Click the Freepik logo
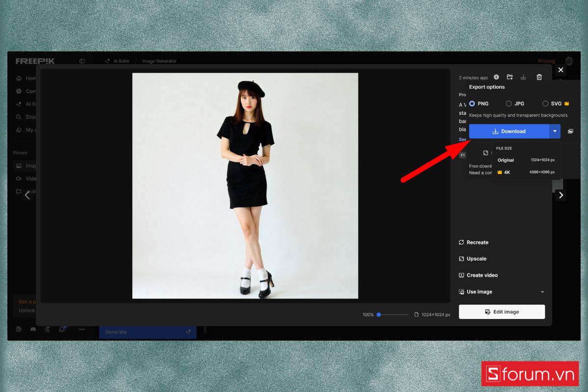The image size is (588, 392). (35, 61)
